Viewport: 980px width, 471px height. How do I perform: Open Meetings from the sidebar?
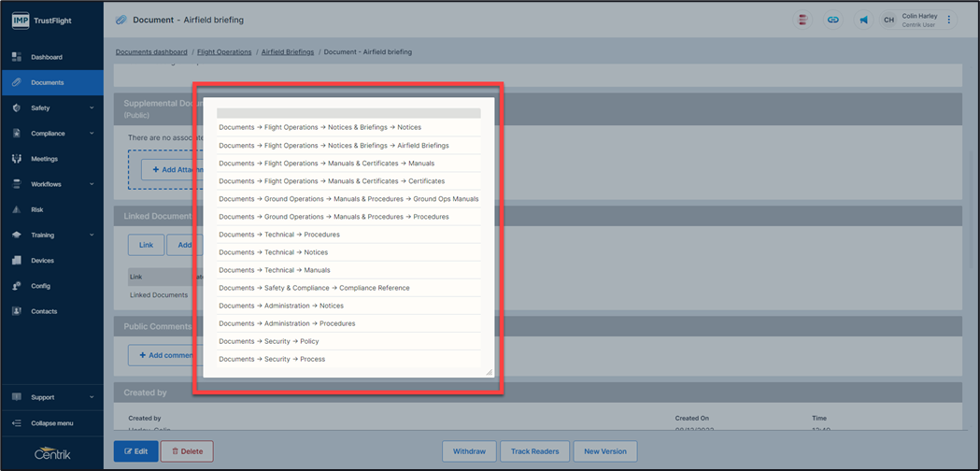coord(44,159)
